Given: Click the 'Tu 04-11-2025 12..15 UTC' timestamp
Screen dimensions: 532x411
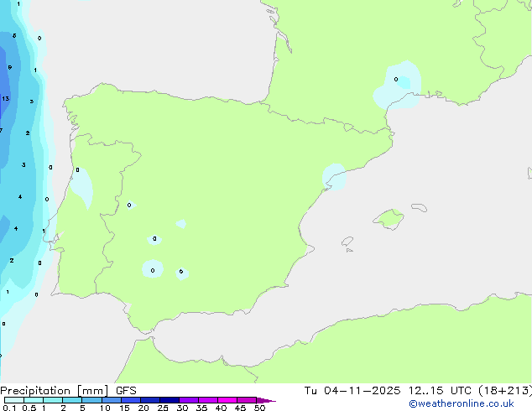Looking at the screenshot, I should tap(389, 391).
